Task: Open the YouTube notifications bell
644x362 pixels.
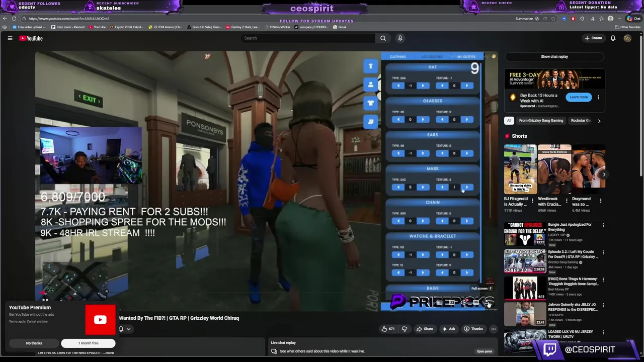Action: 613,38
